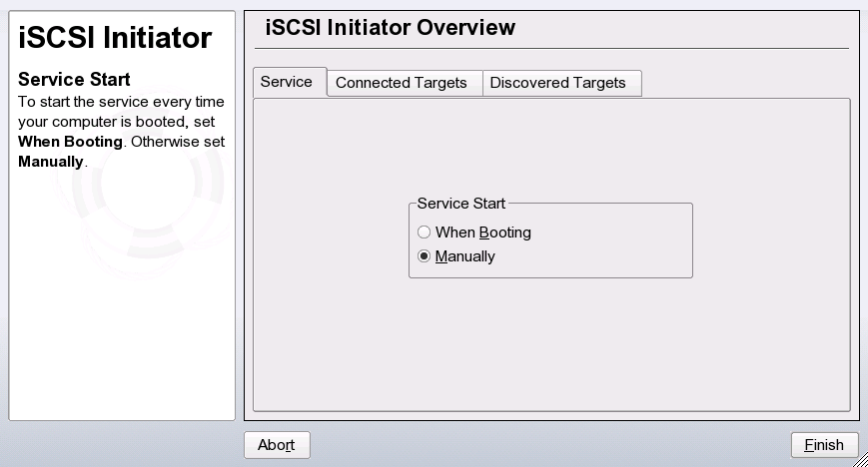Viewport: 868px width, 467px height.
Task: Click the Service Start group box label
Action: point(460,203)
